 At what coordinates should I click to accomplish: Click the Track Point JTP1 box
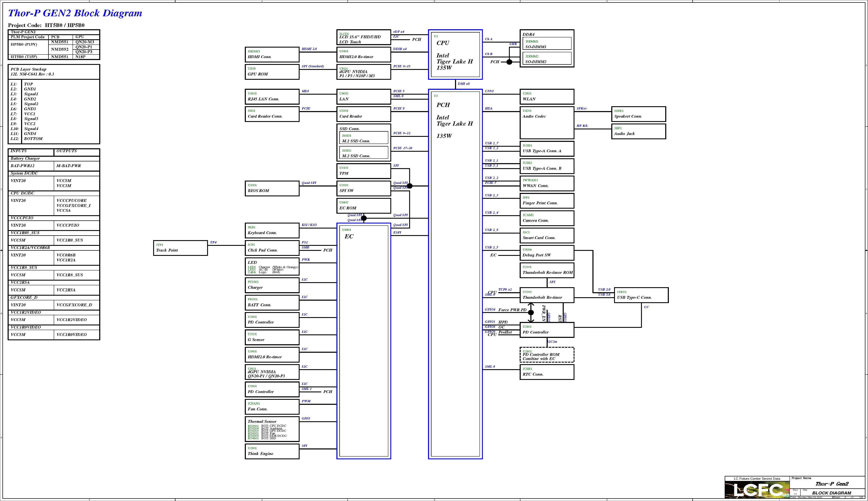tap(180, 248)
